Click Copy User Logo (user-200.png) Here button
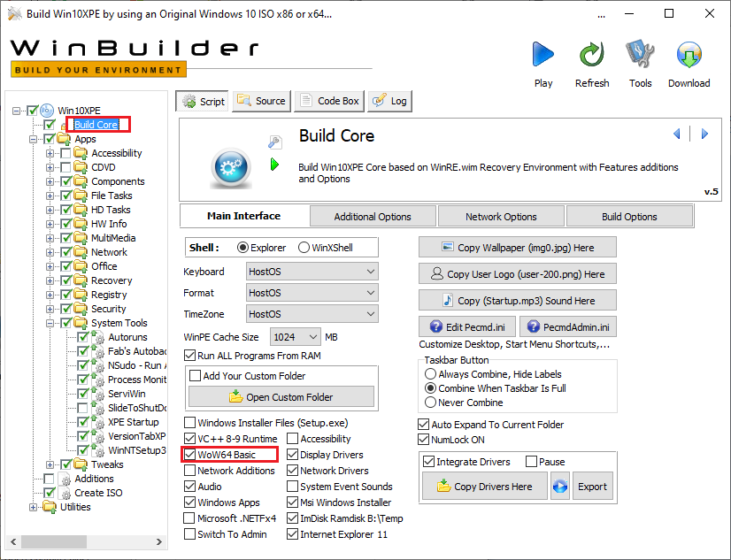Image resolution: width=731 pixels, height=560 pixels. (518, 274)
